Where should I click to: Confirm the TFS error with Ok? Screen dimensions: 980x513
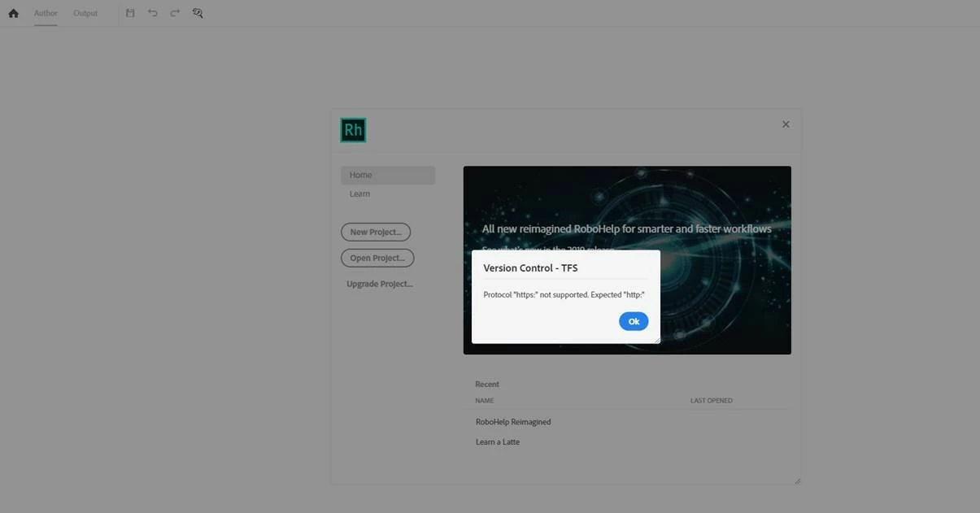[634, 321]
